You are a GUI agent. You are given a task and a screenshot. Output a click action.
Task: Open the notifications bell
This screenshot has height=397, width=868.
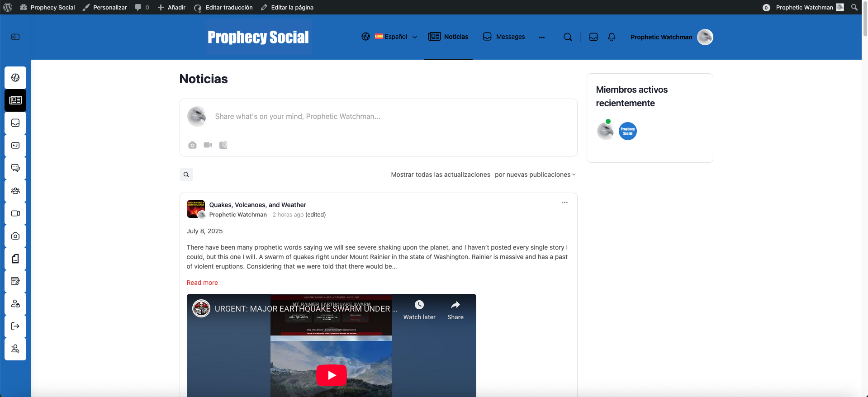pos(612,37)
